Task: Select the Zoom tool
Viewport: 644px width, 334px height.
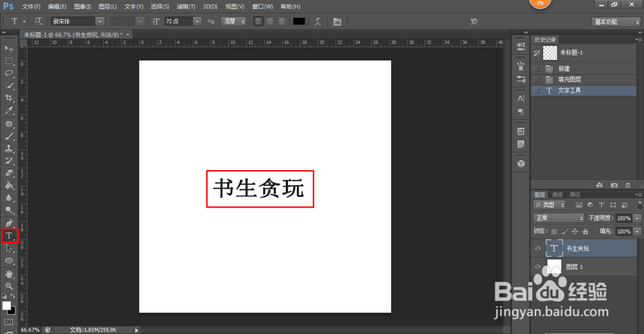Action: click(x=9, y=286)
